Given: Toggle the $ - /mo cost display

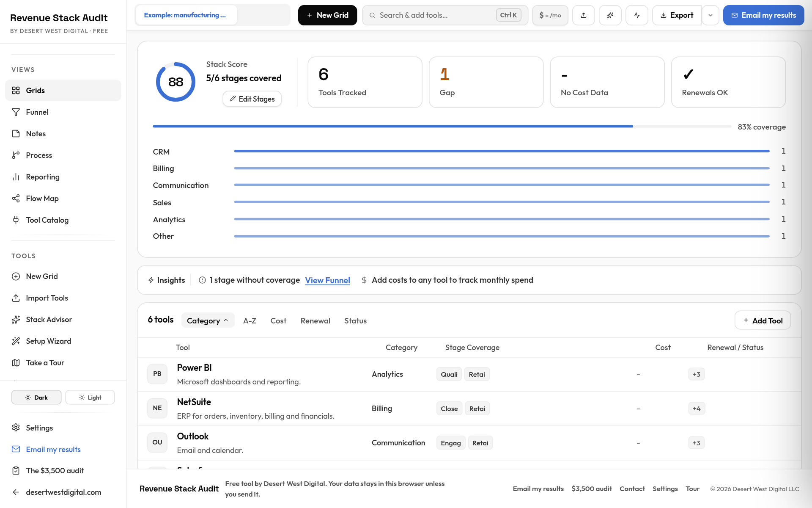Looking at the screenshot, I should point(550,15).
